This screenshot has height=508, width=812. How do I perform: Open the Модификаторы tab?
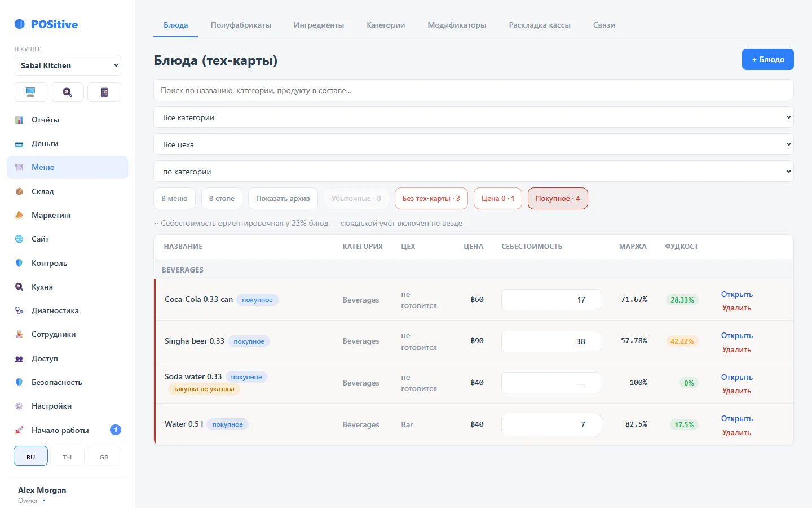click(457, 25)
